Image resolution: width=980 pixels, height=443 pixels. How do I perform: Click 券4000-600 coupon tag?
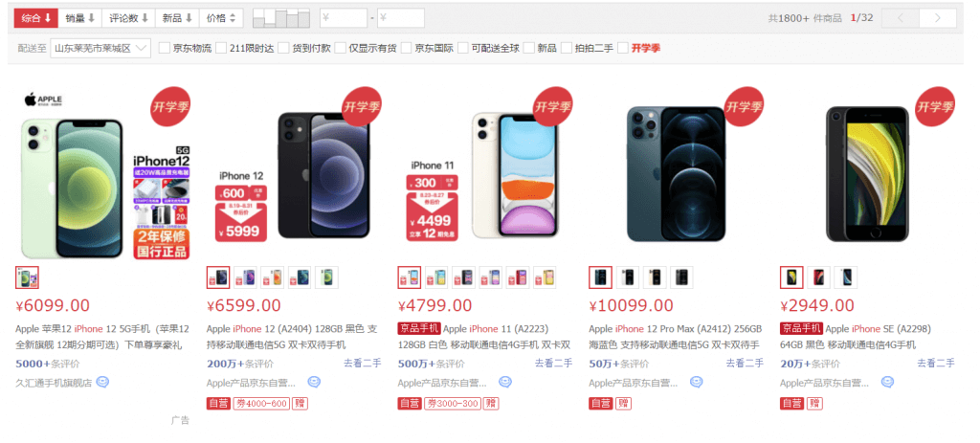261,404
